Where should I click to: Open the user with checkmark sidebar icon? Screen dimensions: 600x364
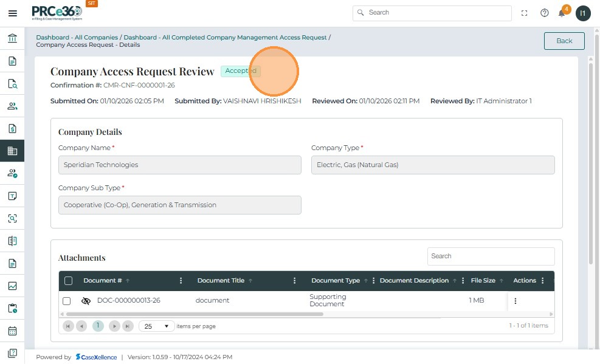point(12,173)
